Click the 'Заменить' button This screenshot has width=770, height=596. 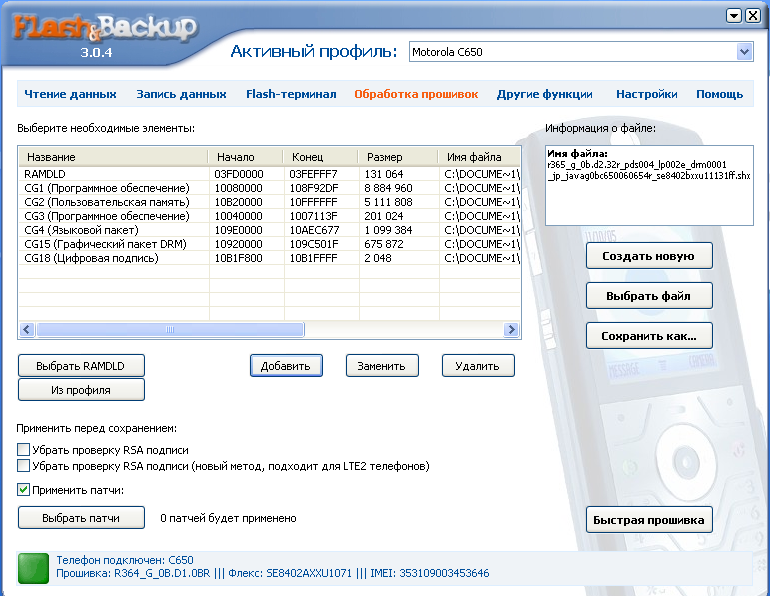382,366
